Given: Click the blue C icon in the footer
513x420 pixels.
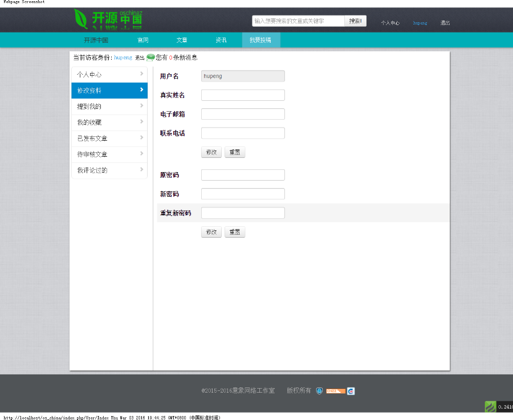Looking at the screenshot, I should pyautogui.click(x=351, y=391).
